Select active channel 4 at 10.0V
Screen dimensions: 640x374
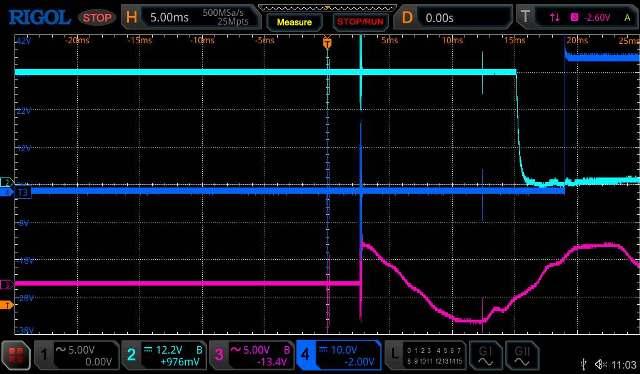pyautogui.click(x=339, y=355)
